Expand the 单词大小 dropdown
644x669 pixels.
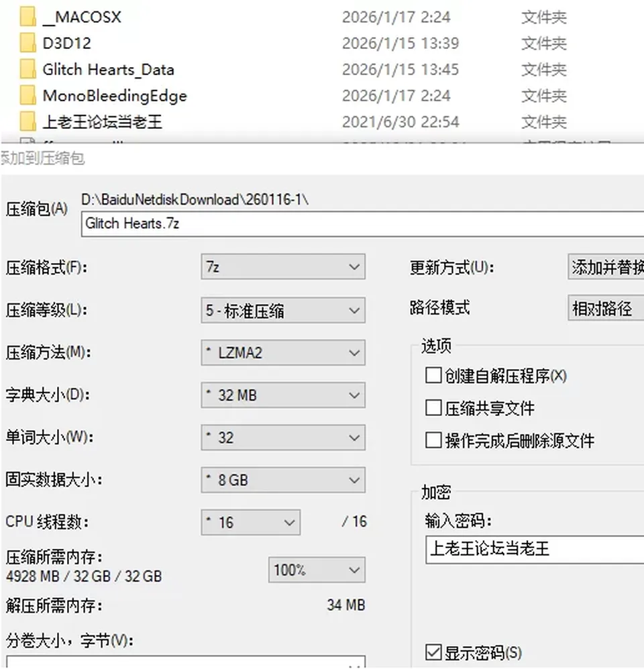(283, 438)
